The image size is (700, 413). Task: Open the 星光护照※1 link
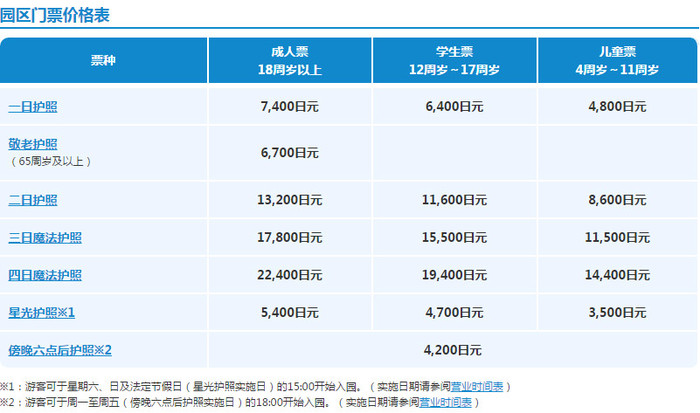tap(41, 312)
